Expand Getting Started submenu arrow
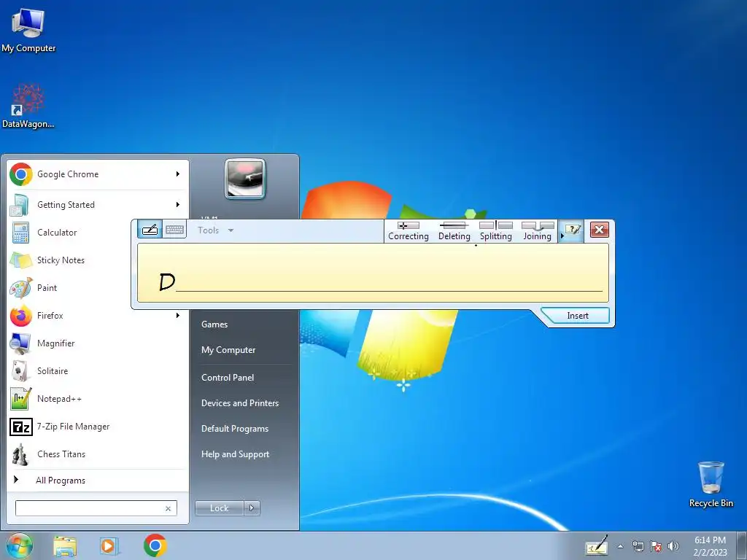747x560 pixels. 178,205
